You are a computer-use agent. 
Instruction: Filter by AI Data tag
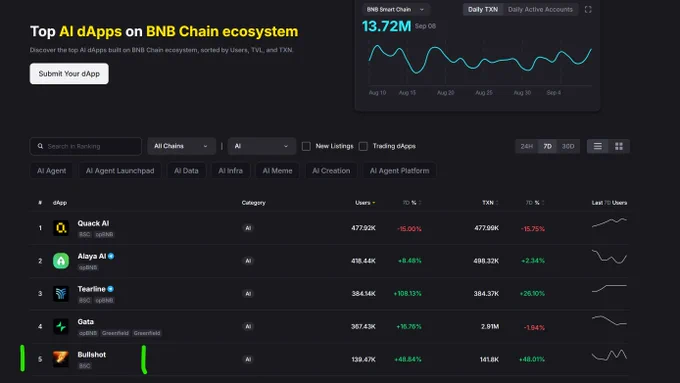point(186,171)
